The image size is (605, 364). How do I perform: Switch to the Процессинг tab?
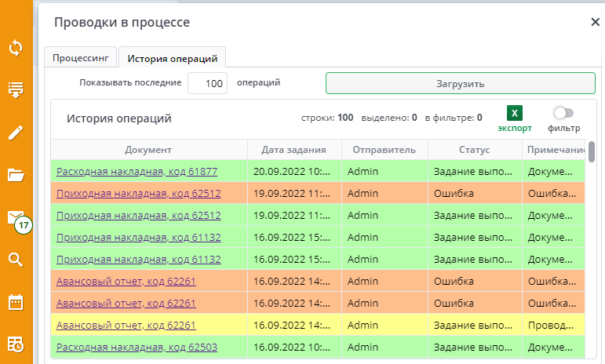(x=81, y=58)
